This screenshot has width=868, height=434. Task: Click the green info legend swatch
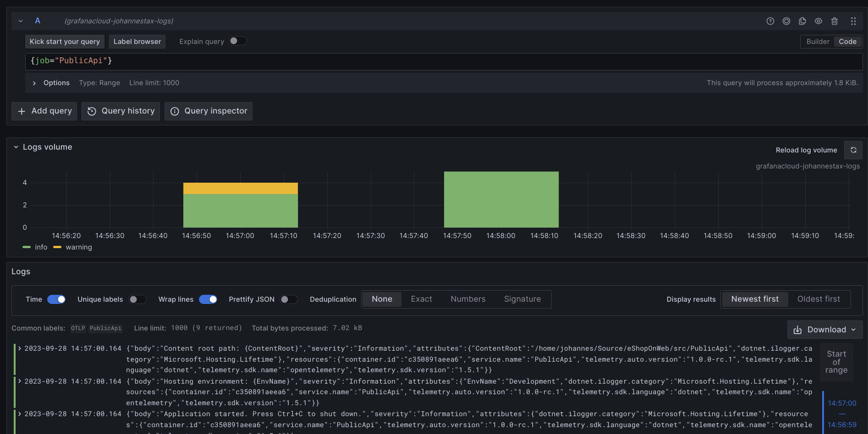coord(27,247)
